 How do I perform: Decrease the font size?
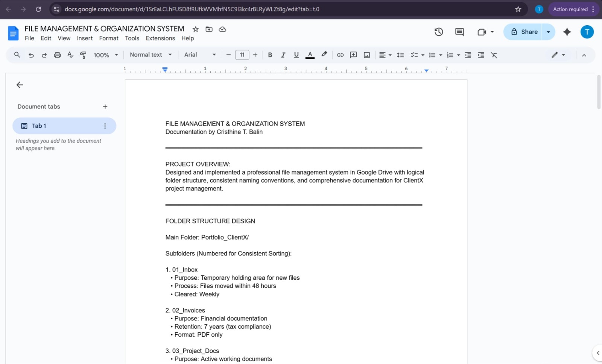[228, 55]
